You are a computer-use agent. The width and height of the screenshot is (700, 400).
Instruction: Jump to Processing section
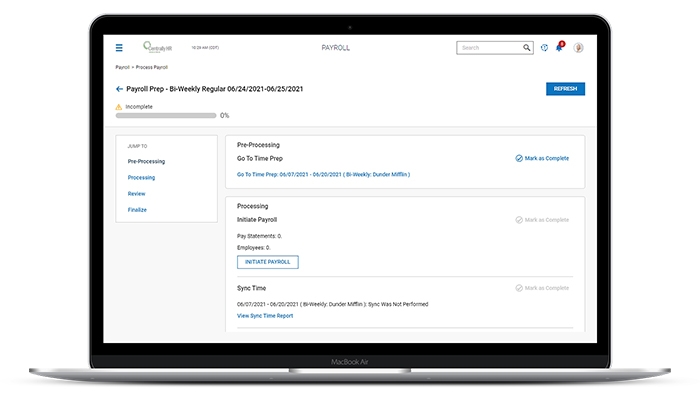pyautogui.click(x=141, y=177)
